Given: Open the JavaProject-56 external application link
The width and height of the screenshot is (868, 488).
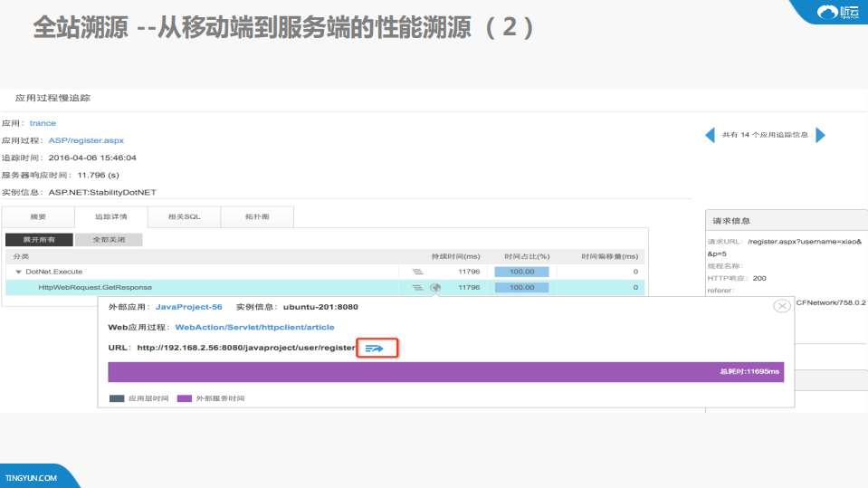Looking at the screenshot, I should [189, 307].
